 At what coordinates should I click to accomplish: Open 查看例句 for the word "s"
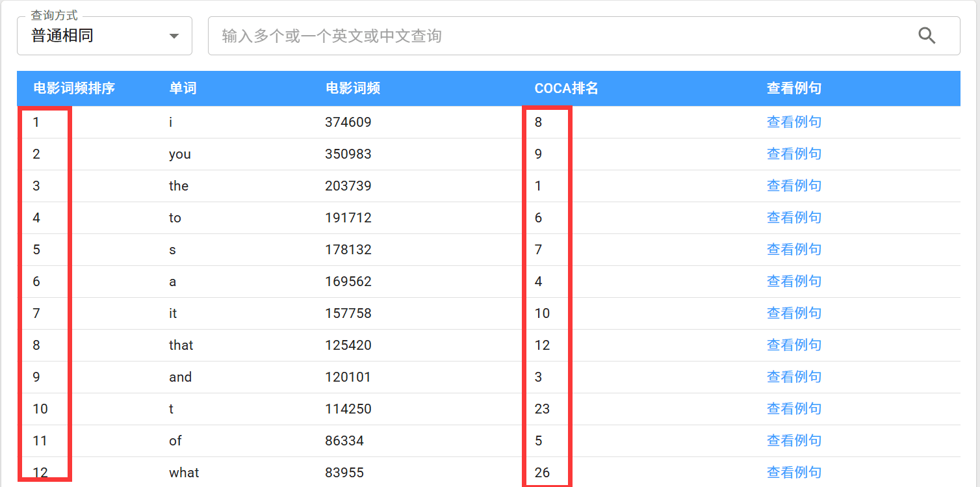coord(794,249)
